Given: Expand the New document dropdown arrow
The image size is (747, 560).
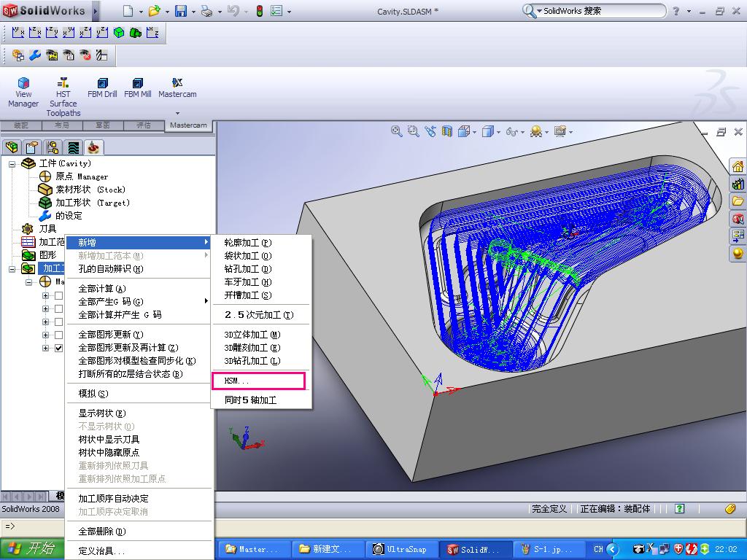Looking at the screenshot, I should pyautogui.click(x=141, y=12).
